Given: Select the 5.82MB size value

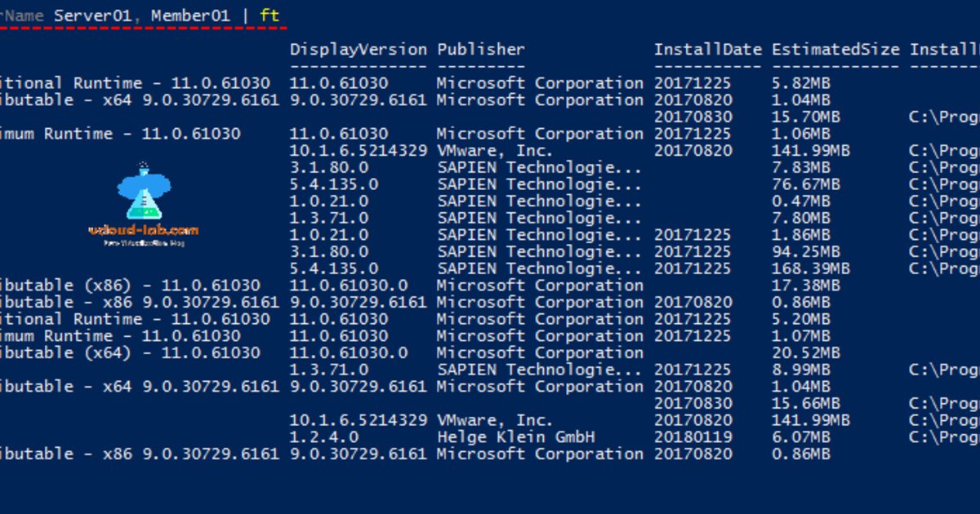Looking at the screenshot, I should click(x=800, y=83).
